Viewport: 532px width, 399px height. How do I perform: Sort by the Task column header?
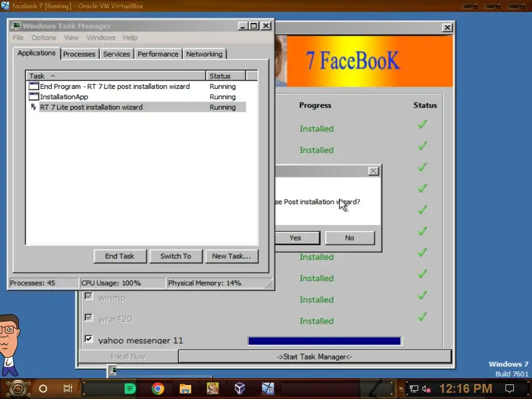[116, 76]
